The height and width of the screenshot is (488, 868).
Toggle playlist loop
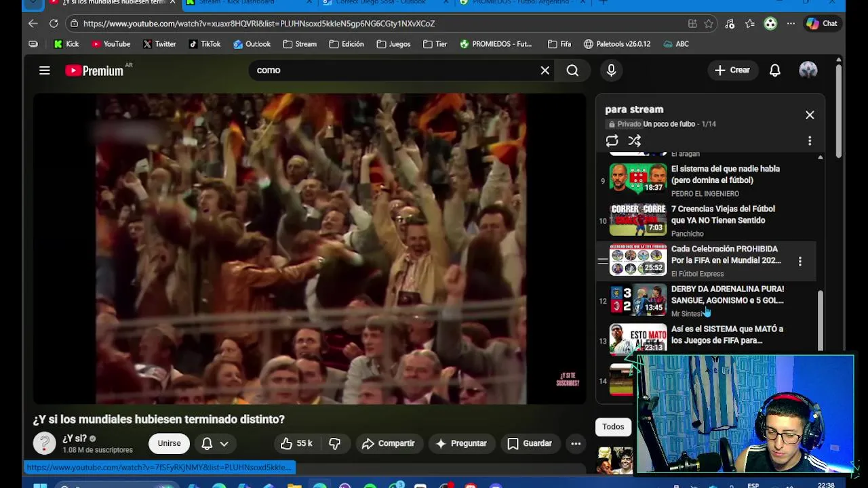[612, 141]
